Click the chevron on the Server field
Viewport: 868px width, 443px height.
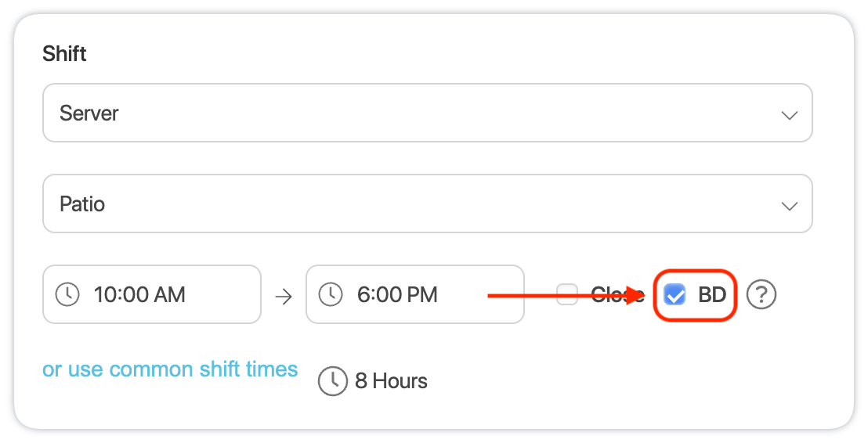tap(789, 115)
